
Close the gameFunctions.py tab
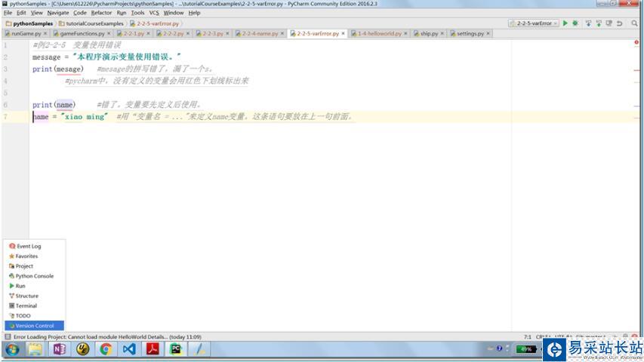tap(109, 33)
